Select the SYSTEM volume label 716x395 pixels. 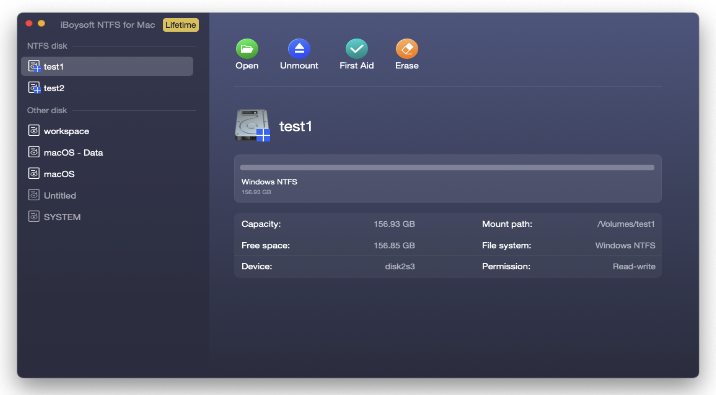click(62, 217)
